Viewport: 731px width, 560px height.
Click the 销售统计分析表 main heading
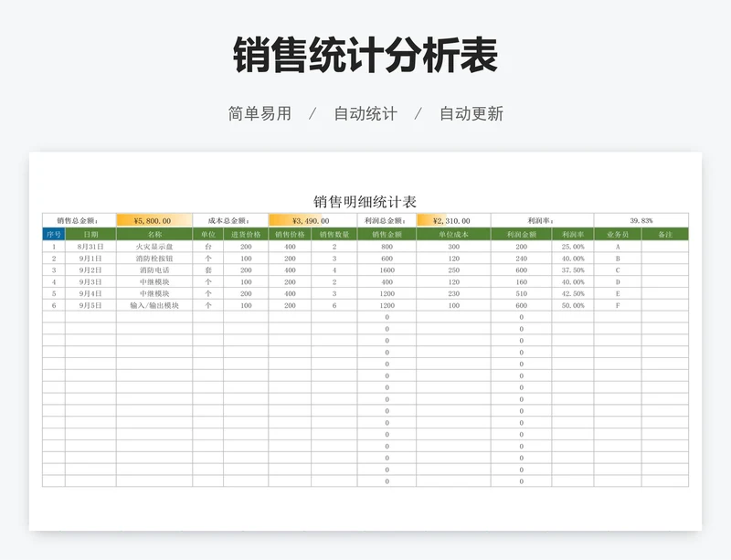click(365, 56)
